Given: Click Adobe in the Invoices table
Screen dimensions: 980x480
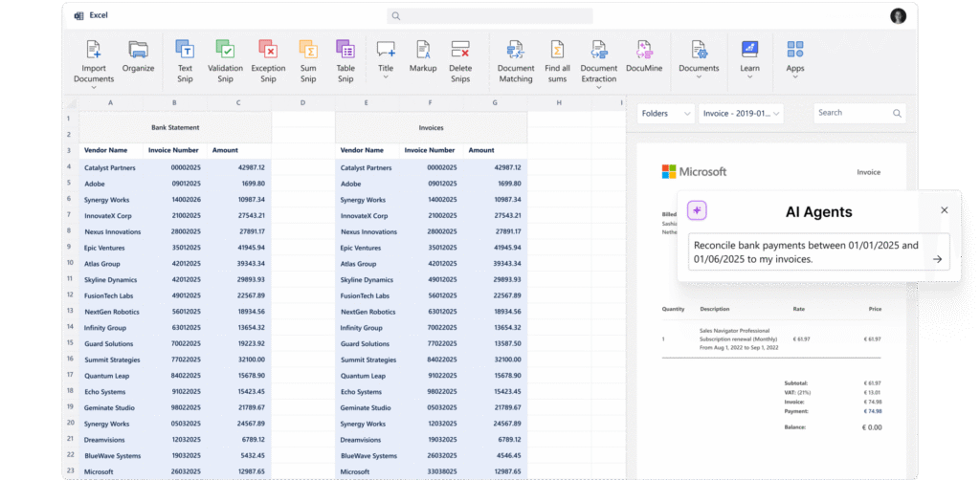Looking at the screenshot, I should [x=367, y=185].
